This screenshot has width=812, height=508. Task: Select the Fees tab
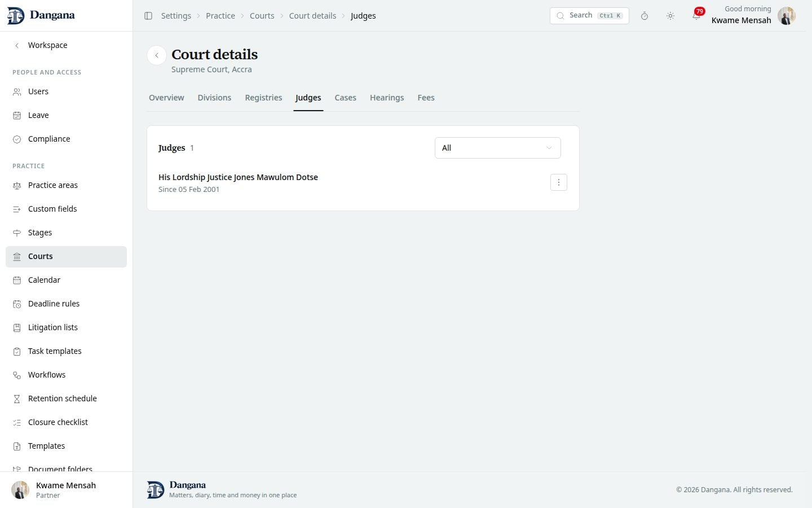[x=426, y=98]
